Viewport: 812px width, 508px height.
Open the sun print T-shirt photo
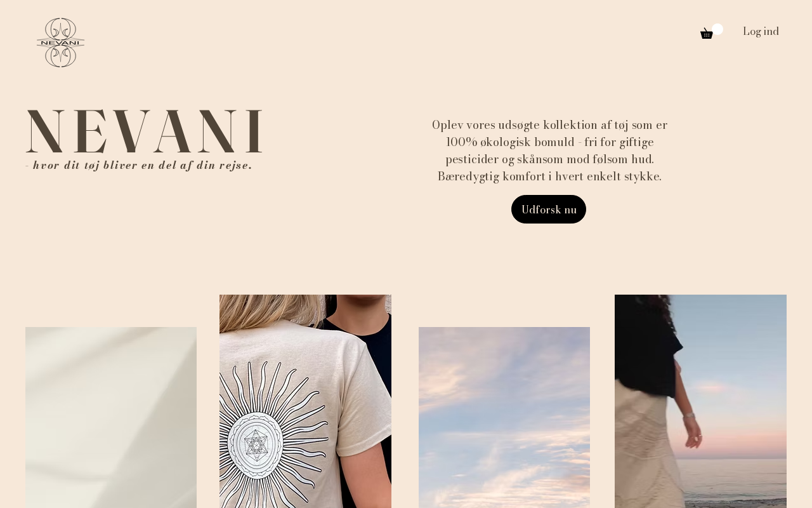coord(305,401)
